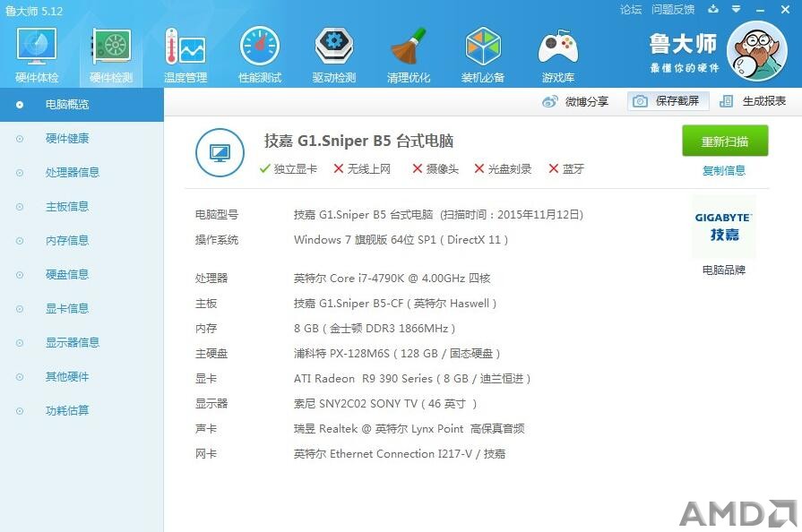
Task: Minimize the 鲁大师 window
Action: point(761,10)
